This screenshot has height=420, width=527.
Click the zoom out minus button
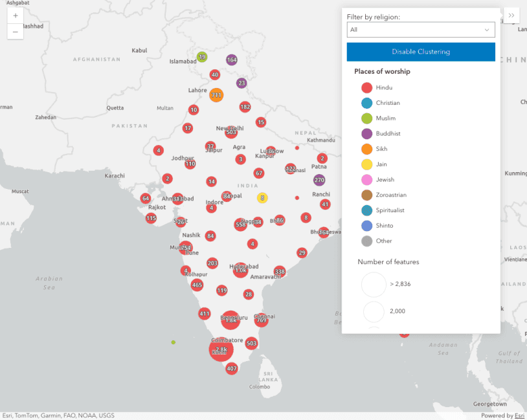[x=16, y=31]
